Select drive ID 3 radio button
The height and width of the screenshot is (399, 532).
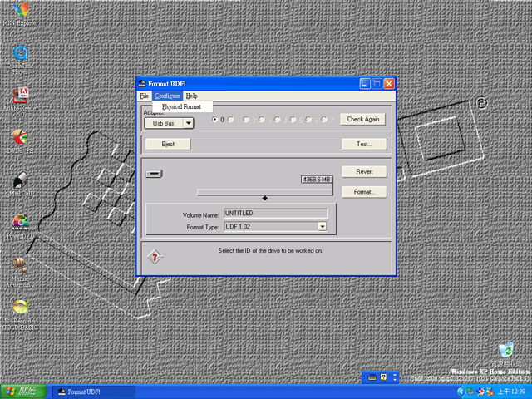[x=262, y=120]
